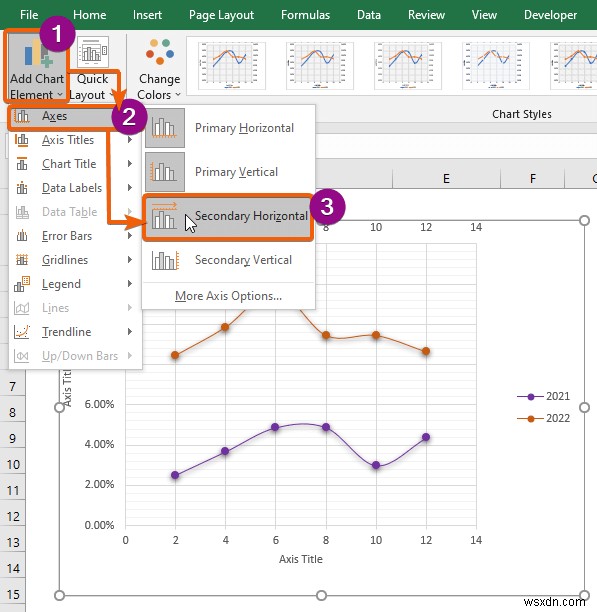Click the 6.00% vertical axis label
597x612 pixels.
pyautogui.click(x=99, y=404)
